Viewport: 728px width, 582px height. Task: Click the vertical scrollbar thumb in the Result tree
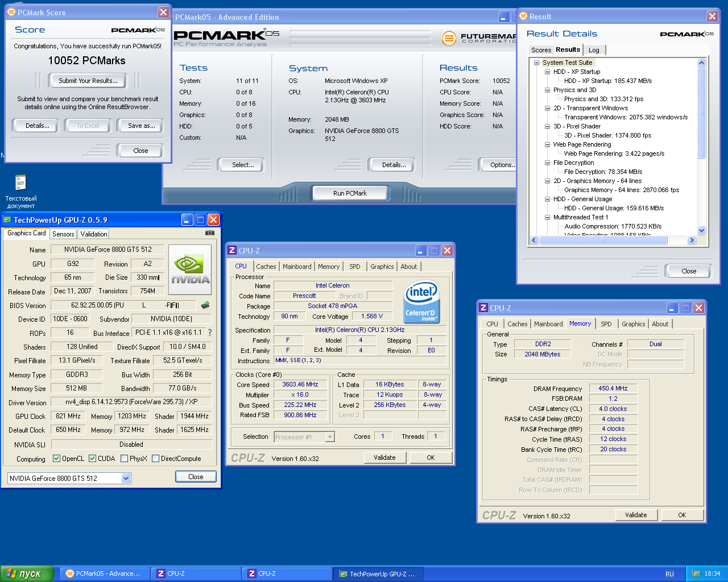701,113
